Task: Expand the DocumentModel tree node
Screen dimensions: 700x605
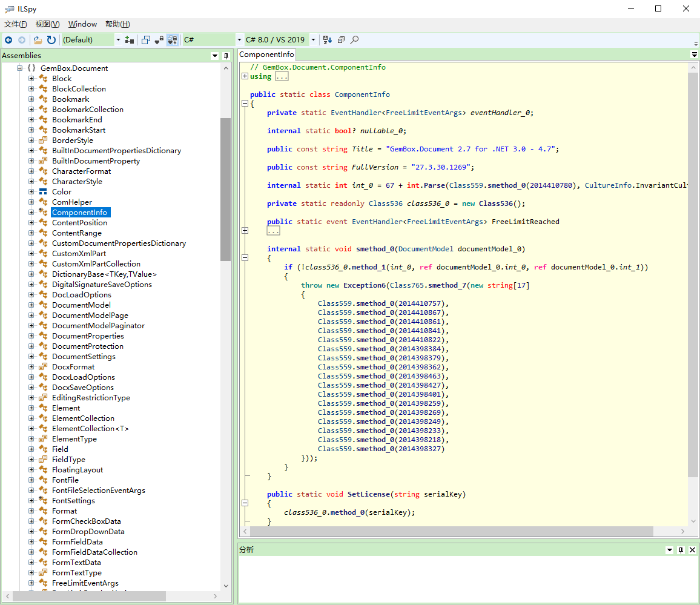Action: (31, 305)
